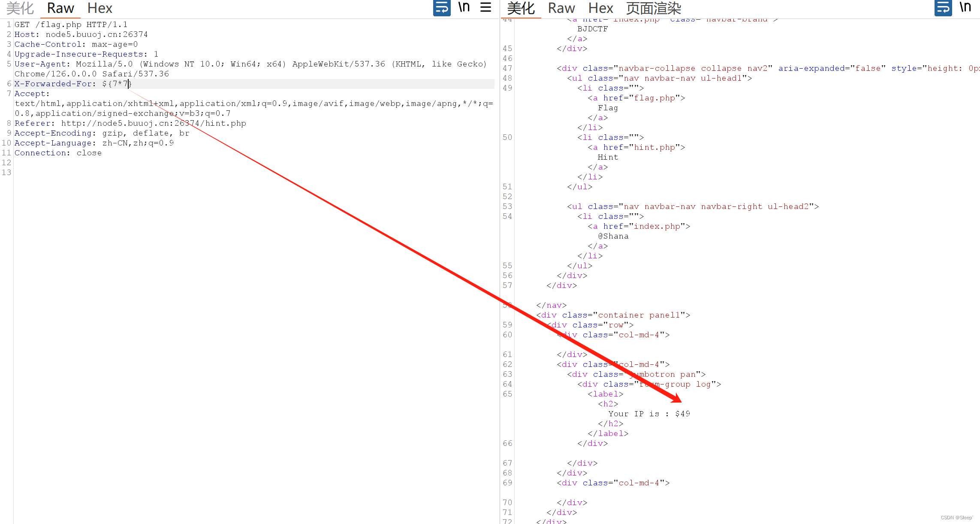
Task: Click the \n newline icon on the request panel
Action: click(x=464, y=7)
